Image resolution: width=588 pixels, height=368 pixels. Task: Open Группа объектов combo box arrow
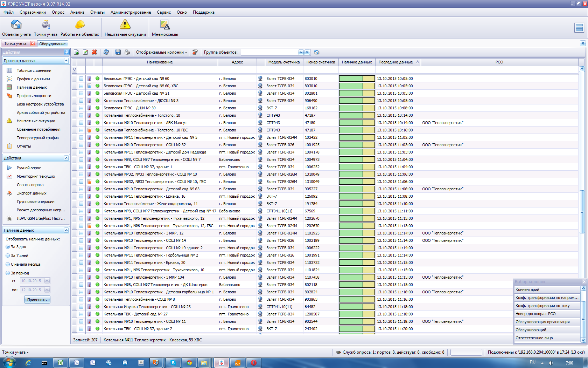(x=301, y=52)
